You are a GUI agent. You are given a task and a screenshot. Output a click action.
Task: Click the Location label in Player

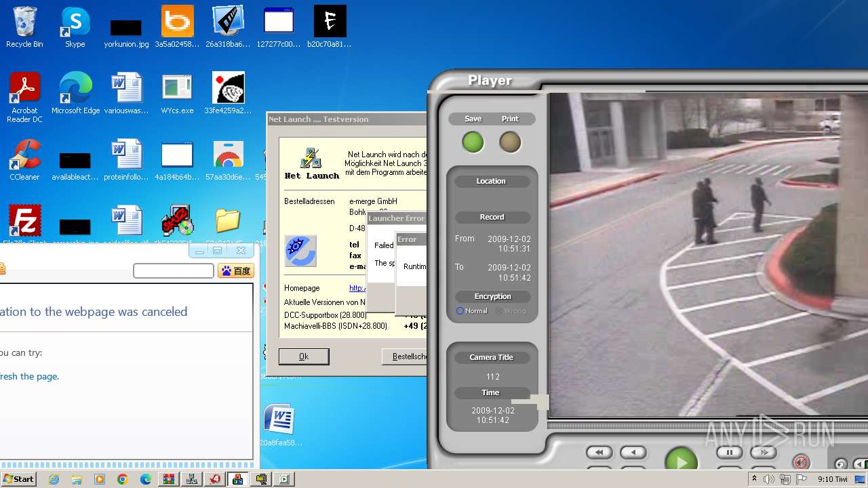(x=491, y=182)
